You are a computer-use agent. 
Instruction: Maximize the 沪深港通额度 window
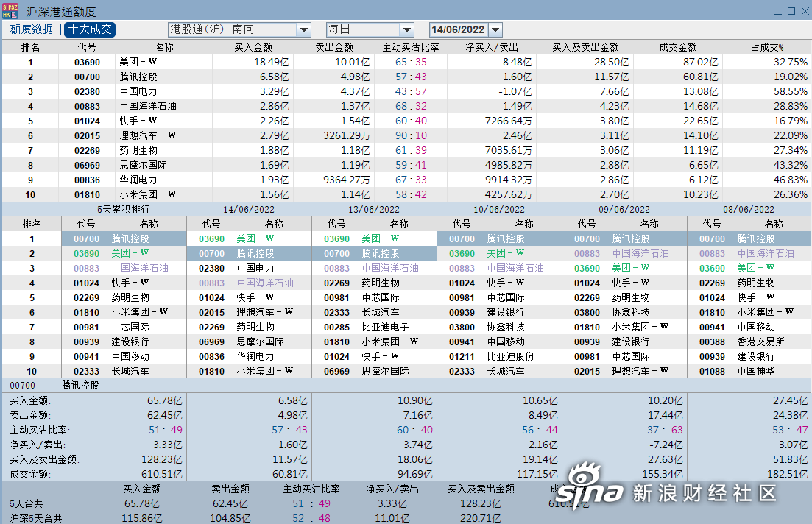coord(791,11)
